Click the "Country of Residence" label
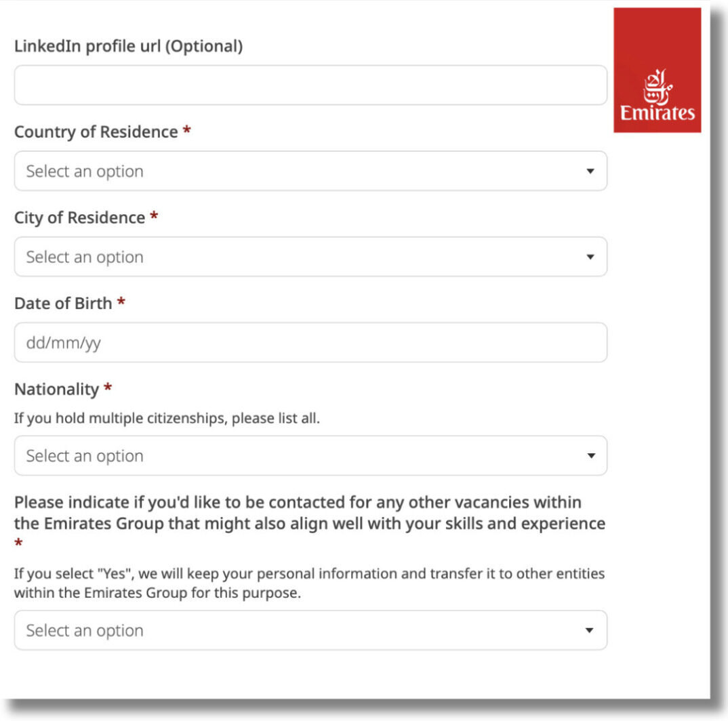Image resolution: width=728 pixels, height=721 pixels. 96,131
